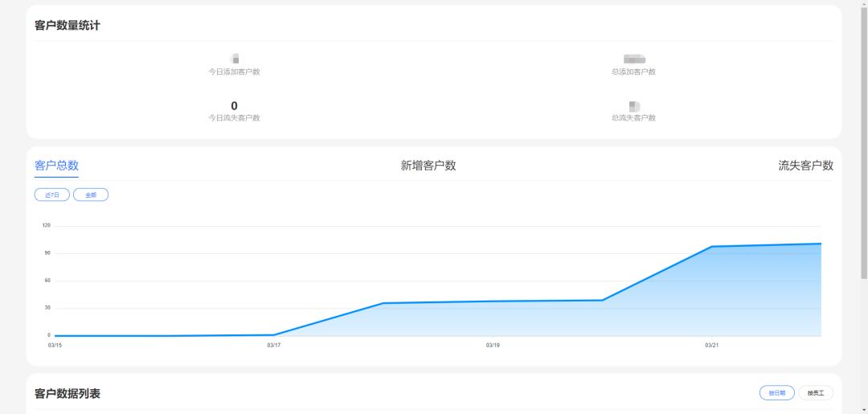The image size is (868, 414).
Task: Click the 今日流失客户数 label
Action: pyautogui.click(x=234, y=118)
